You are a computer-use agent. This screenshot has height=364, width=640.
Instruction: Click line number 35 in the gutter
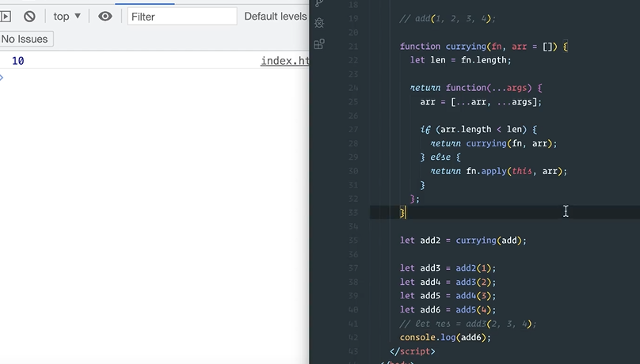(x=353, y=241)
